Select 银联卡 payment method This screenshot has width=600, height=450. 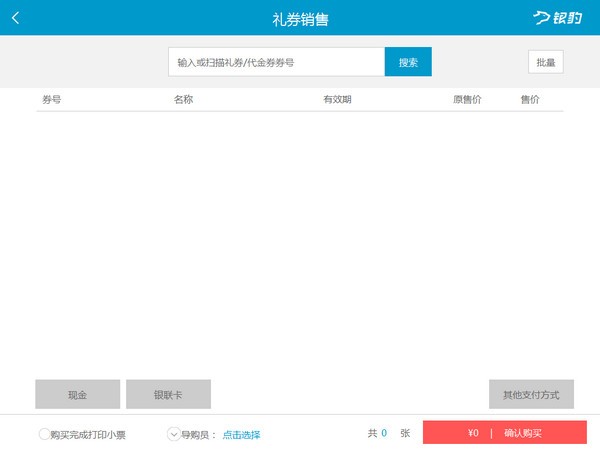click(x=168, y=395)
